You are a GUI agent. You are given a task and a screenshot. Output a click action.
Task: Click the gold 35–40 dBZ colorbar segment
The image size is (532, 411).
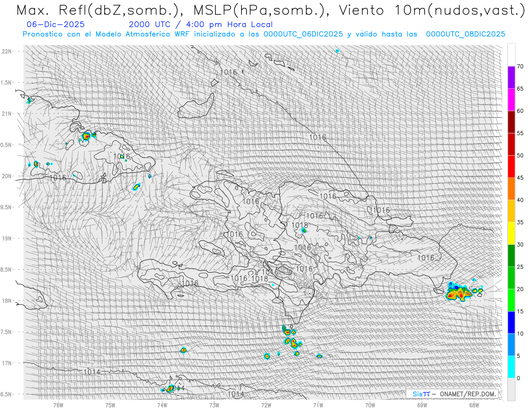click(511, 211)
